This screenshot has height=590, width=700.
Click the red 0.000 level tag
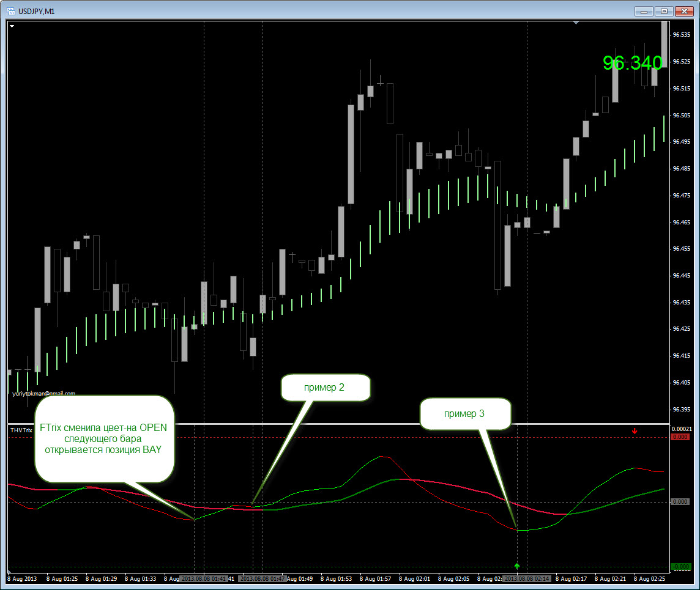click(x=680, y=437)
